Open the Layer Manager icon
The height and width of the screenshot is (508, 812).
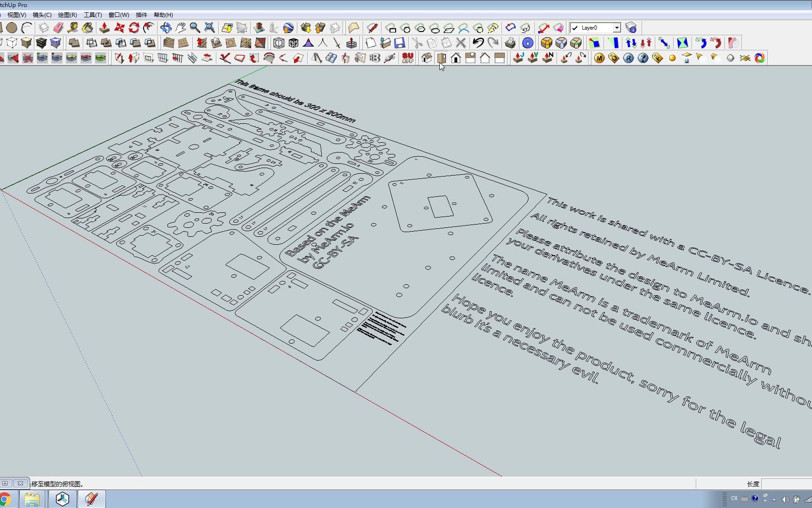pos(631,28)
